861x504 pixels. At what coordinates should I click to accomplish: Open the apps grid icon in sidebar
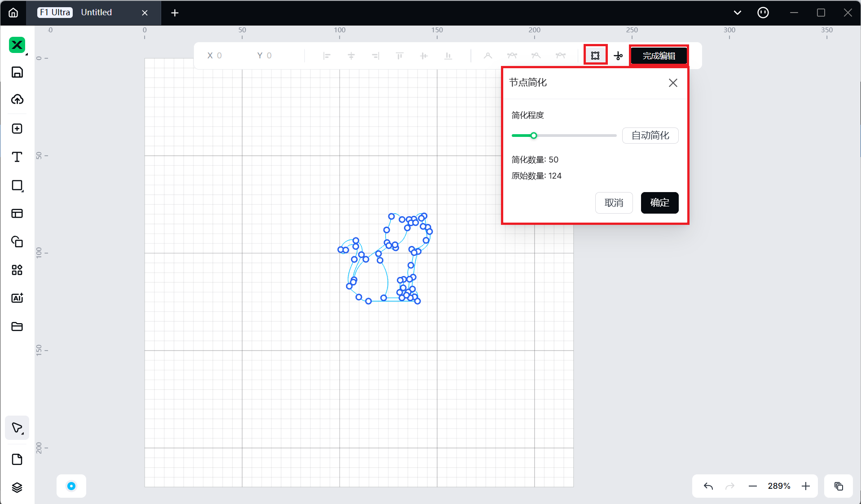17,270
